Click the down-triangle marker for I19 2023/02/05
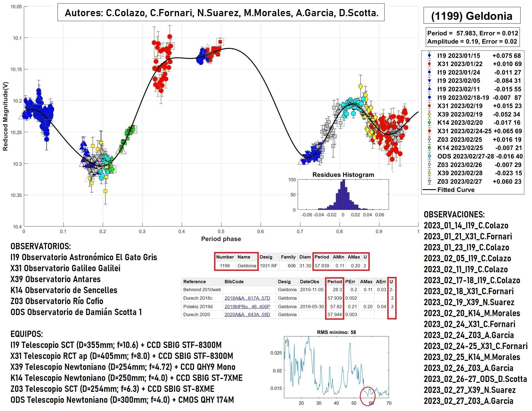532x411 pixels. [429, 81]
